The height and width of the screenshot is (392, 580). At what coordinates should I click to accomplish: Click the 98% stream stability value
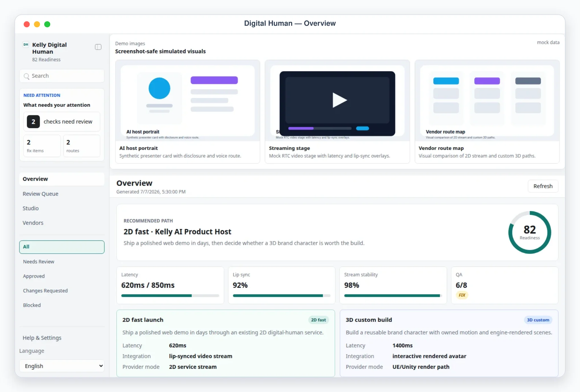click(x=352, y=285)
